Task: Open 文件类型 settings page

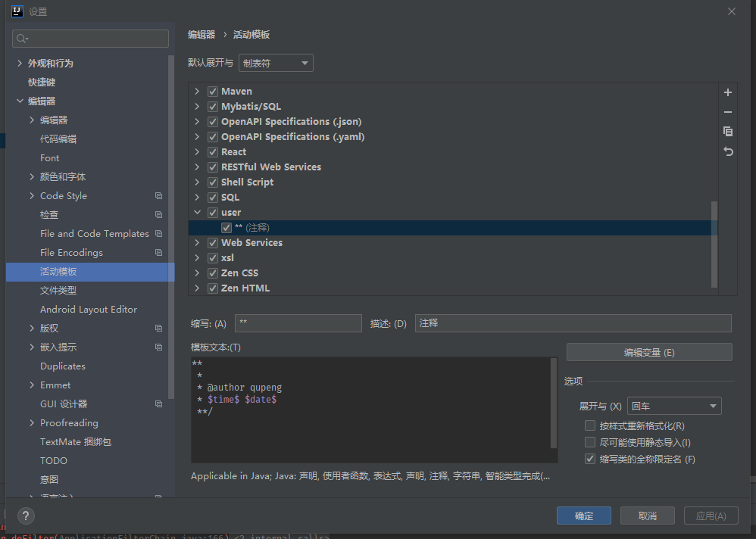Action: (58, 291)
